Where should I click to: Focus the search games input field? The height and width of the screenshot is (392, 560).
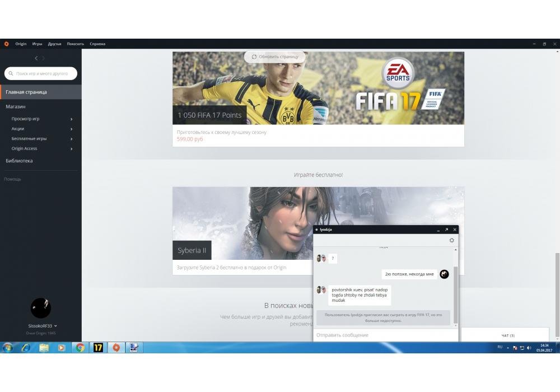pos(41,73)
